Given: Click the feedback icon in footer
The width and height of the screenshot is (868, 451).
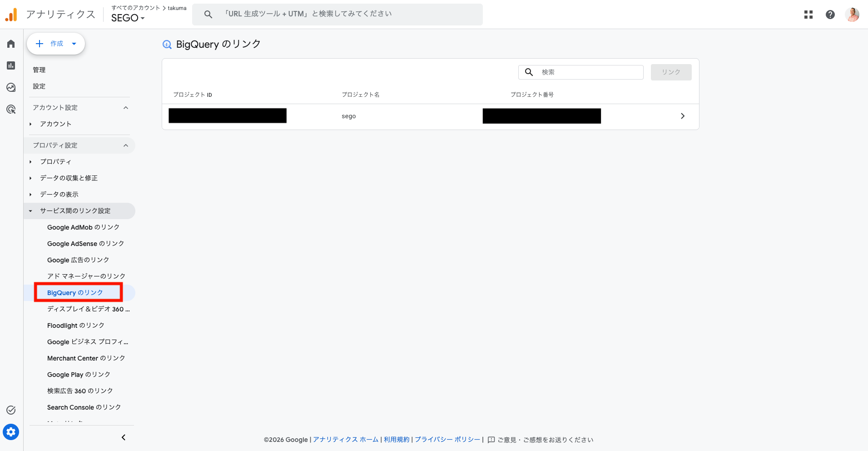Looking at the screenshot, I should (x=491, y=440).
